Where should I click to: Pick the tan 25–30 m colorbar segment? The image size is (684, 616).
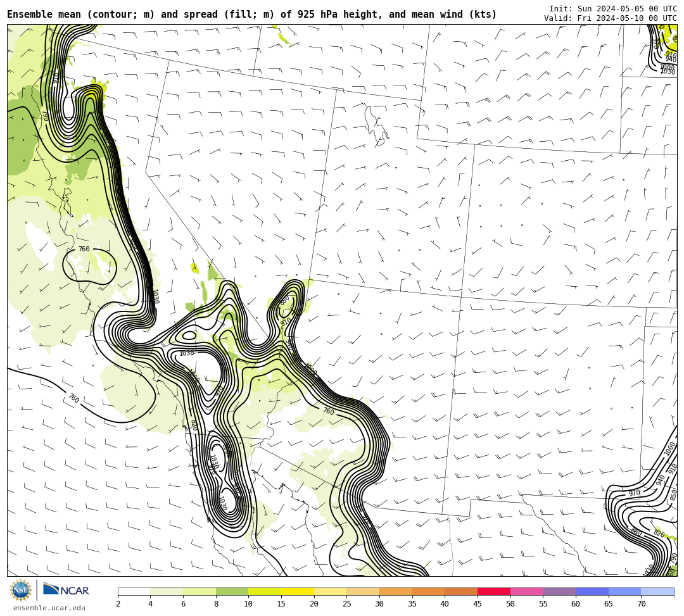363,591
